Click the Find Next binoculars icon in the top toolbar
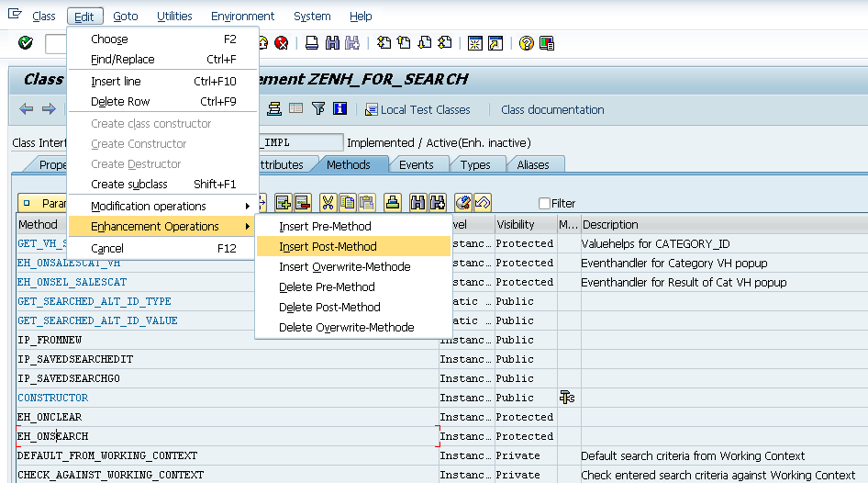868x483 pixels. (x=352, y=42)
